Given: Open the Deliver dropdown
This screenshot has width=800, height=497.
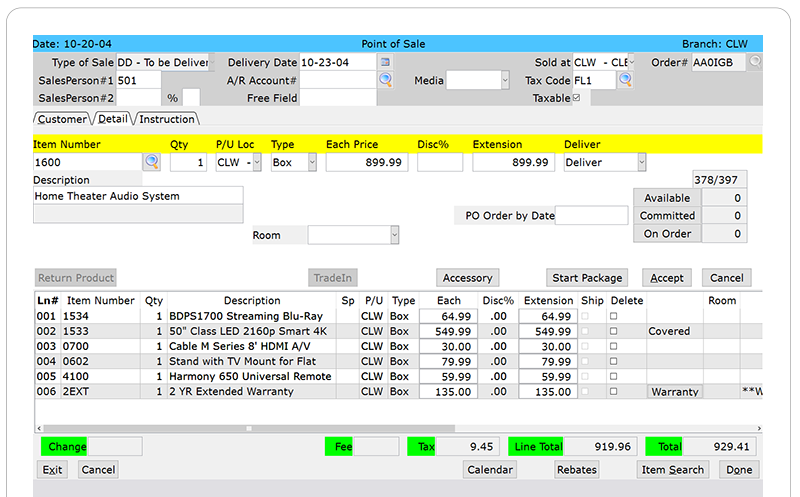Looking at the screenshot, I should pyautogui.click(x=642, y=162).
